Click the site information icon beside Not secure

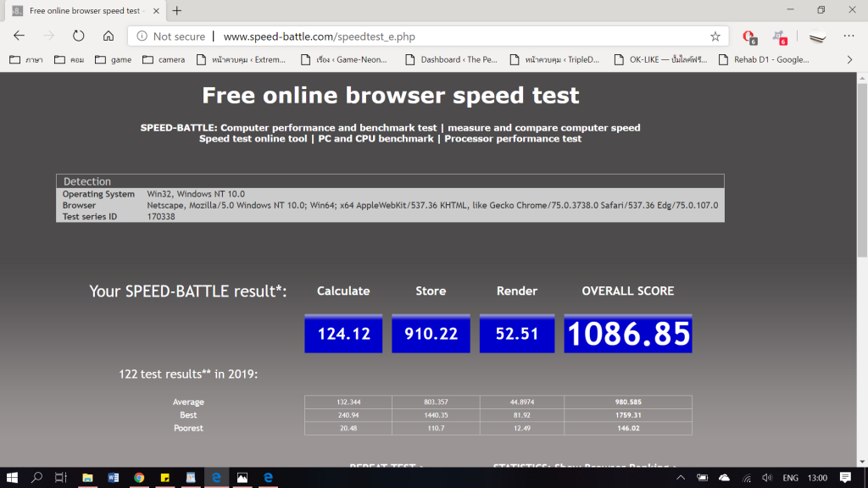[x=142, y=36]
